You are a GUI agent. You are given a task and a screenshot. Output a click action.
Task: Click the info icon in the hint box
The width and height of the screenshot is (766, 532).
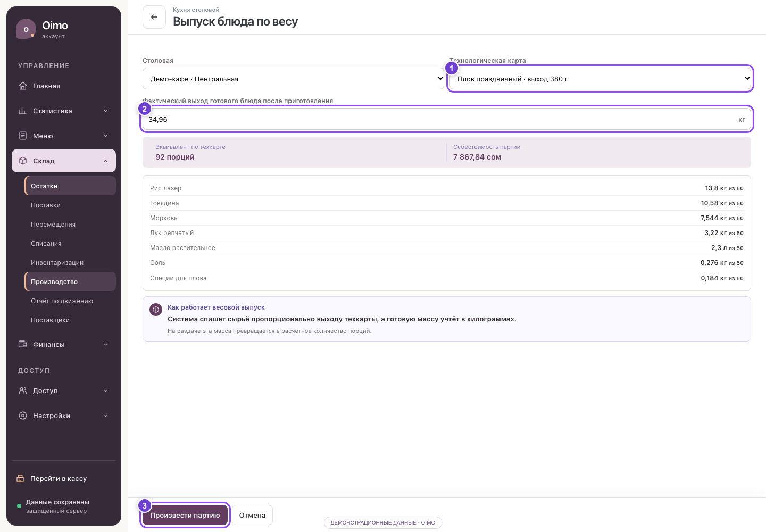tap(156, 310)
